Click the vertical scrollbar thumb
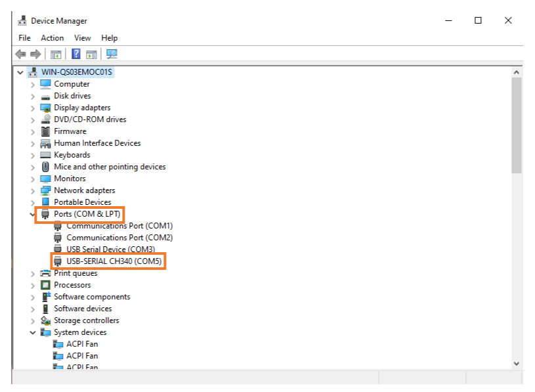Viewport: 535px width, 392px height. click(x=516, y=125)
